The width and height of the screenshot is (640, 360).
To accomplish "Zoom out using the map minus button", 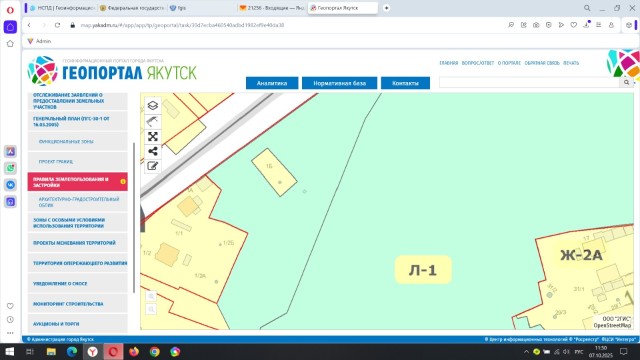I will coord(151,309).
